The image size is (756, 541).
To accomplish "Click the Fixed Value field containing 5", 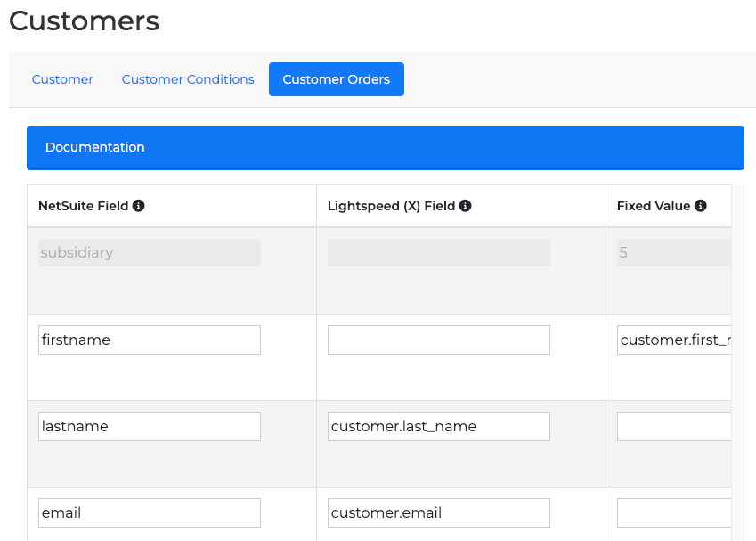I will coord(673,252).
